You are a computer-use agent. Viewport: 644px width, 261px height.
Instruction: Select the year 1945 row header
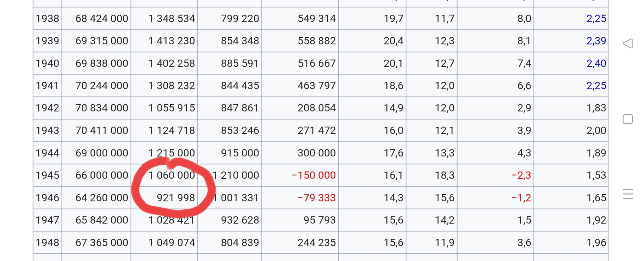click(x=47, y=175)
